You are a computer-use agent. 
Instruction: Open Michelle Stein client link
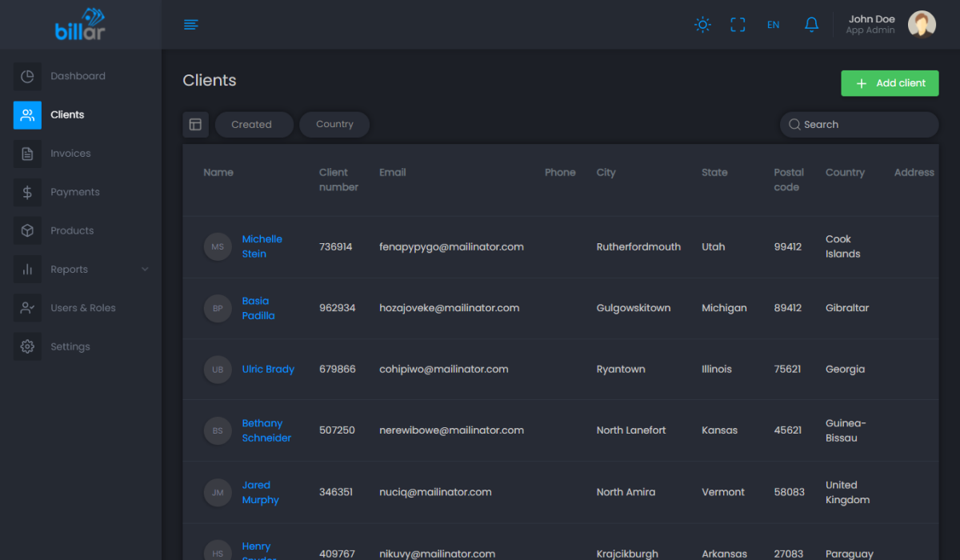(262, 246)
